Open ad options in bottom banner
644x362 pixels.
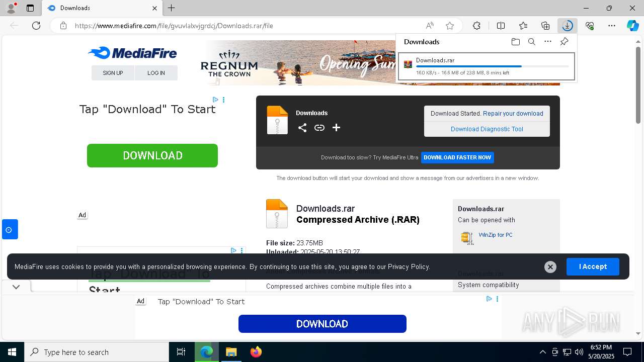497,299
